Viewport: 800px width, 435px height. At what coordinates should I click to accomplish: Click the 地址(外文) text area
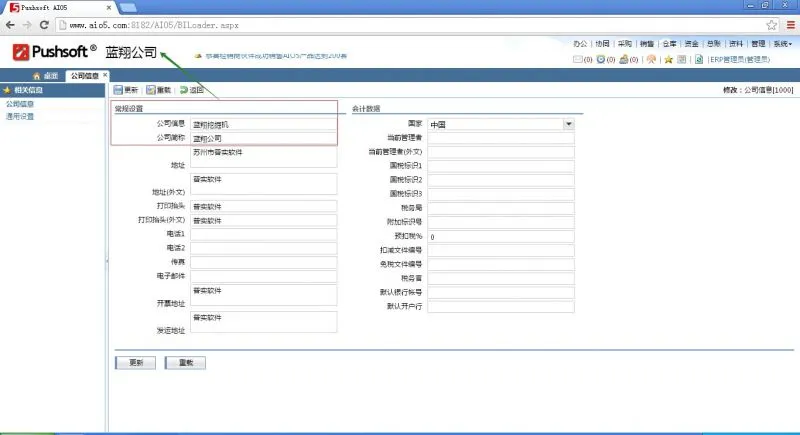(x=263, y=184)
